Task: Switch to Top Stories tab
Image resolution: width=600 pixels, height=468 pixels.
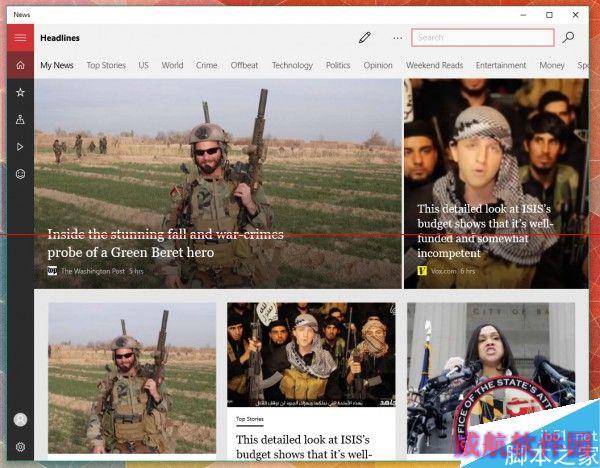Action: (x=106, y=65)
